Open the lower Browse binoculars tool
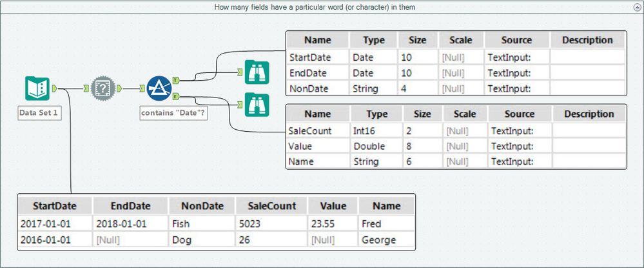 point(257,105)
